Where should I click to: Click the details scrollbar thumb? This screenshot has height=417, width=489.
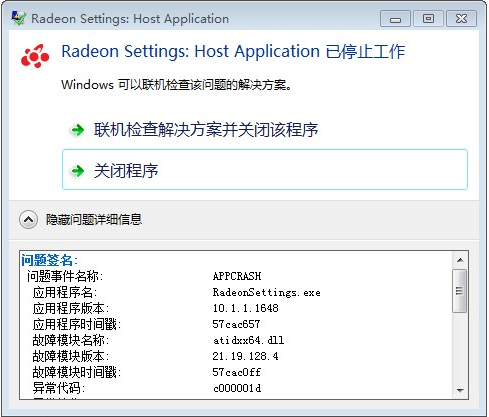(460, 291)
